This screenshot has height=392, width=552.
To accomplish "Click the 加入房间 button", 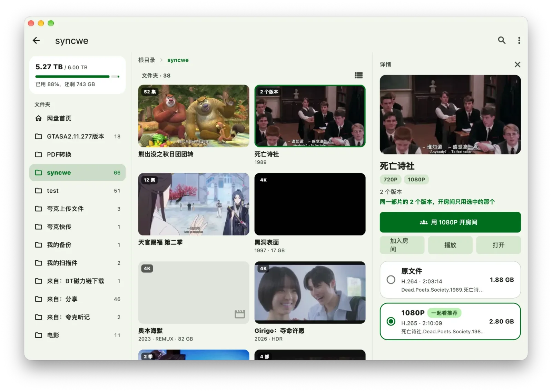I will (x=402, y=245).
